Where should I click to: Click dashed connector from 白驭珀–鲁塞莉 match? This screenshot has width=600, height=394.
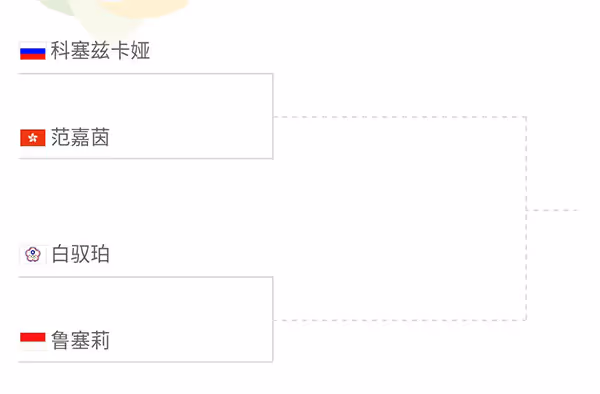click(399, 320)
